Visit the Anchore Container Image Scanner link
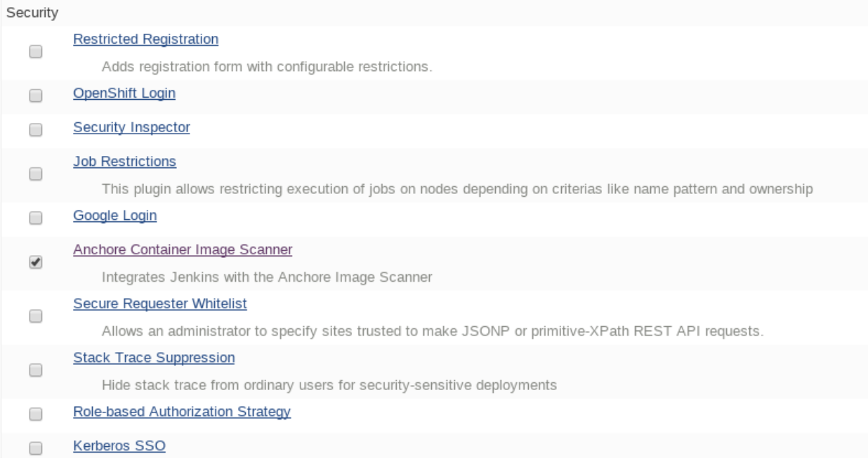 (x=183, y=249)
